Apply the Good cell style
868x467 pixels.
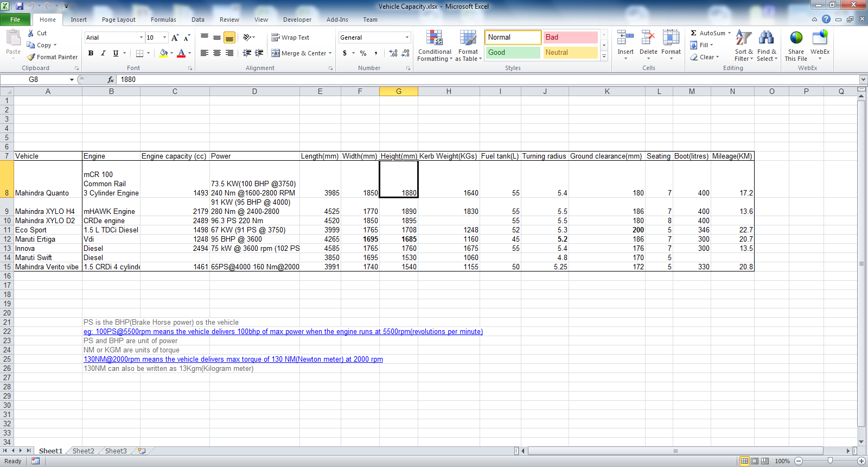coord(513,53)
